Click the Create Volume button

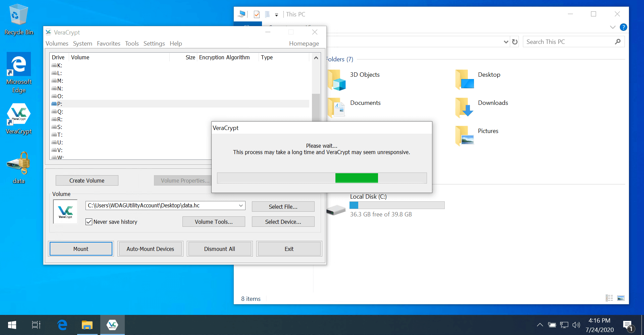(87, 180)
